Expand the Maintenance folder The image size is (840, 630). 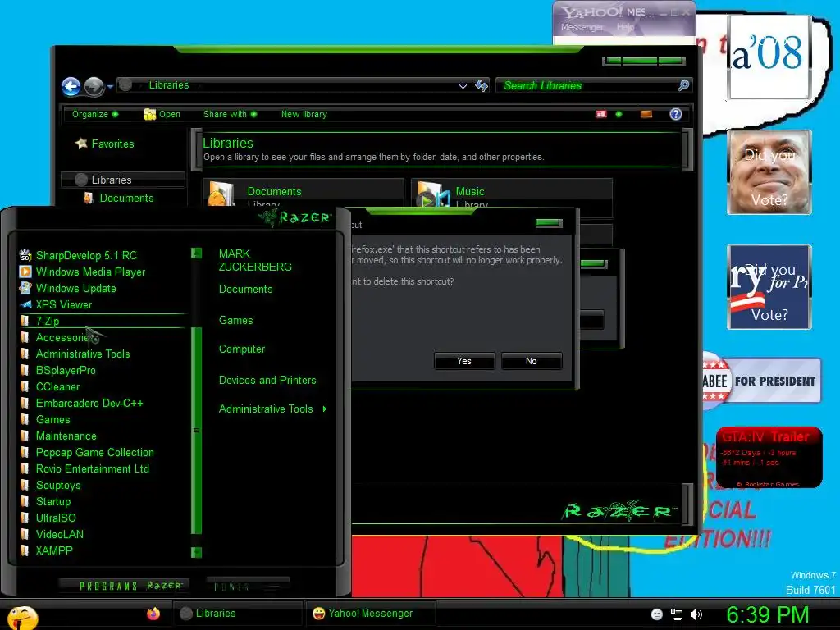pos(58,436)
